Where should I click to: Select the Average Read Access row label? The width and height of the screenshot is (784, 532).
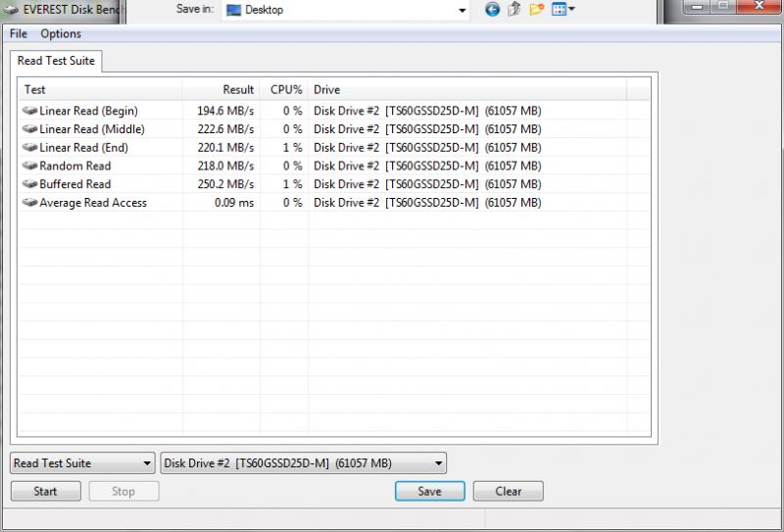click(93, 203)
